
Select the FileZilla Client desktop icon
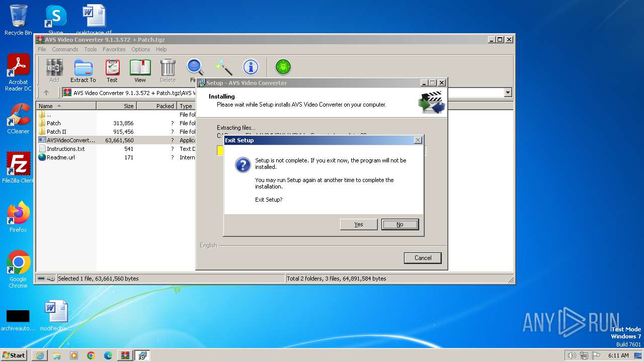click(18, 167)
